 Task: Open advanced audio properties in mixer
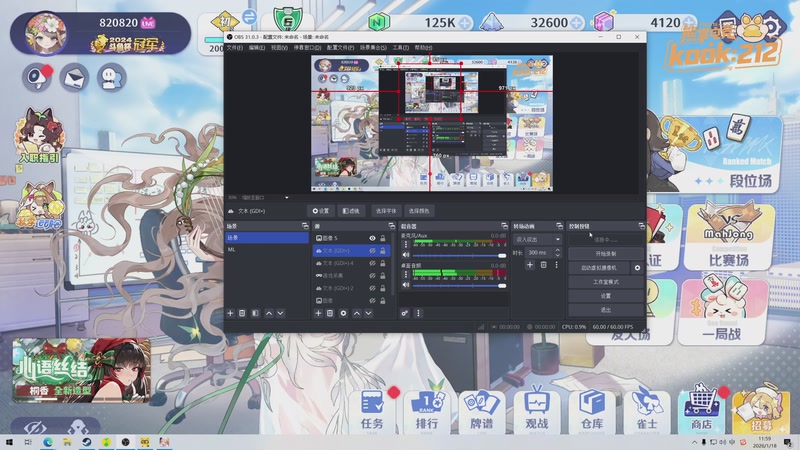(405, 313)
